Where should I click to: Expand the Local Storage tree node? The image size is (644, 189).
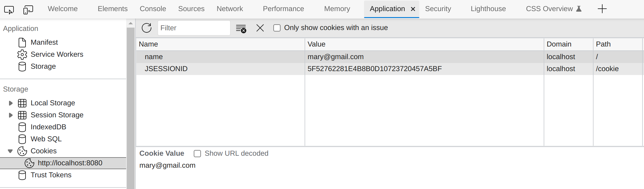tap(11, 103)
